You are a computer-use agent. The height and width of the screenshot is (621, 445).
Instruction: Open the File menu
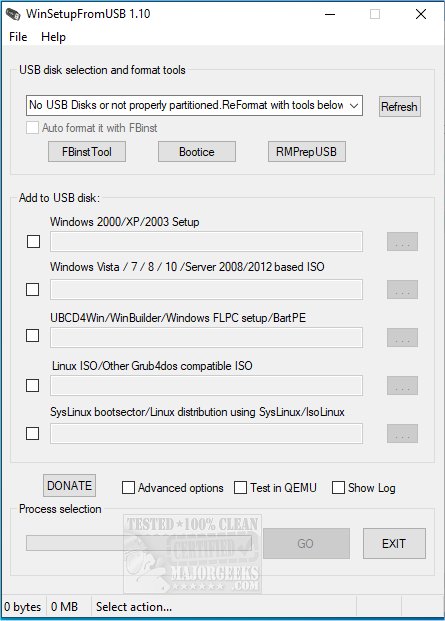coord(18,37)
